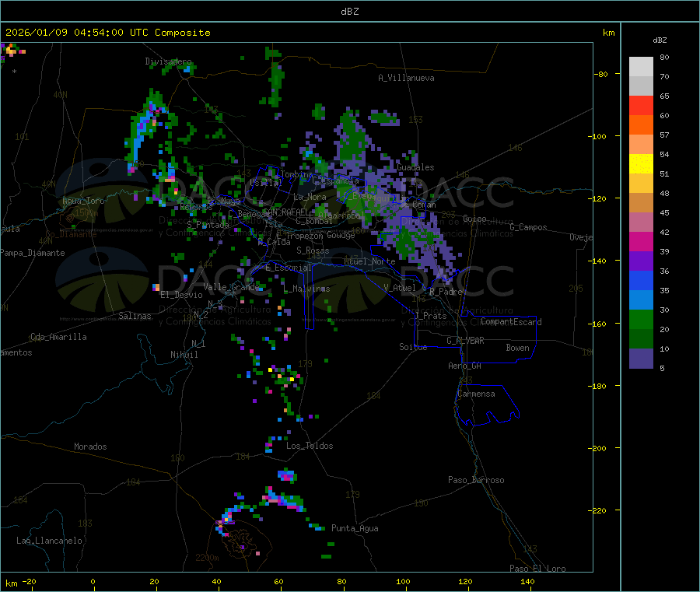Click the Divisadero label on the map
This screenshot has height=592, width=700.
pos(168,61)
